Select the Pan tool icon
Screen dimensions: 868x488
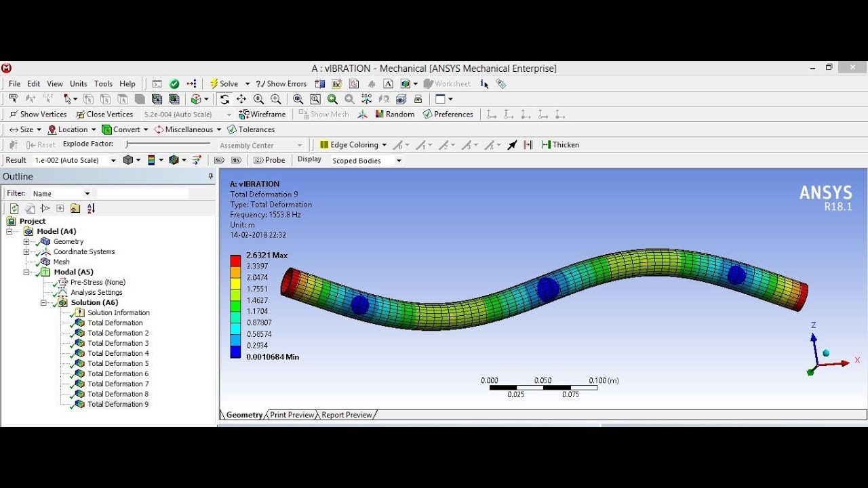[x=241, y=99]
